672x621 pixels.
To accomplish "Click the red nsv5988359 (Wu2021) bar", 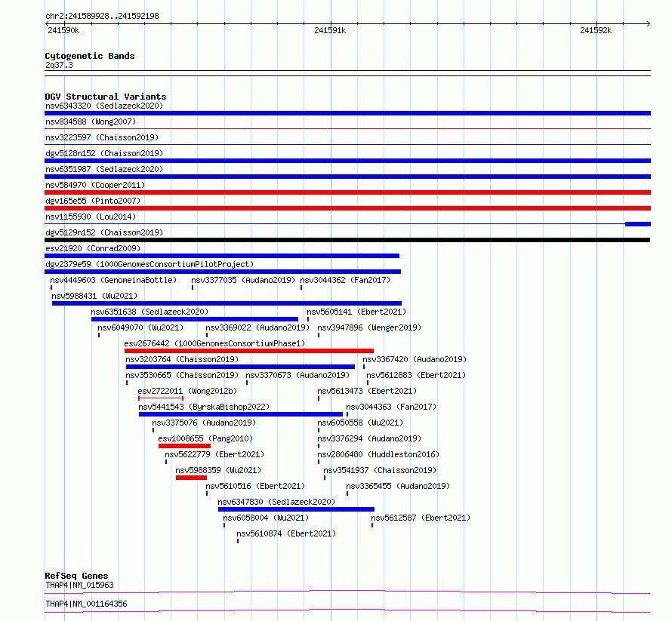I will 191,478.
